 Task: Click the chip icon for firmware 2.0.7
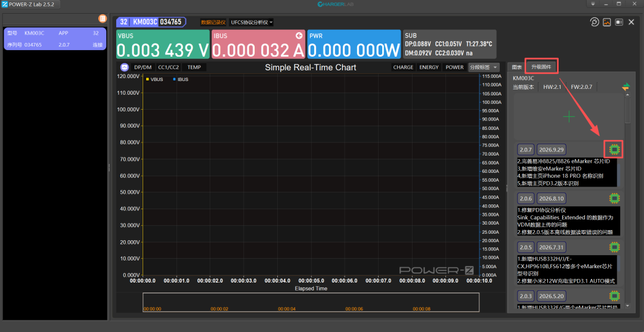point(614,150)
